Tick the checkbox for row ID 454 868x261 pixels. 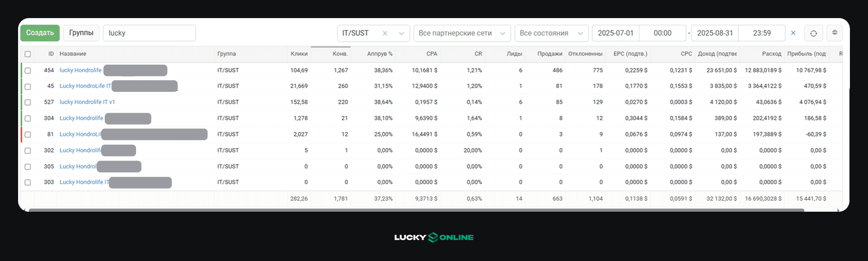tap(28, 71)
